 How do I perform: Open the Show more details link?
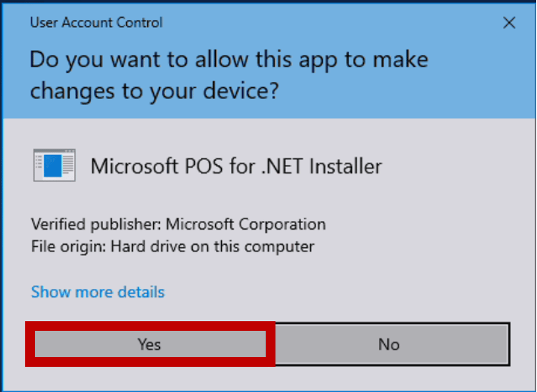pyautogui.click(x=97, y=292)
